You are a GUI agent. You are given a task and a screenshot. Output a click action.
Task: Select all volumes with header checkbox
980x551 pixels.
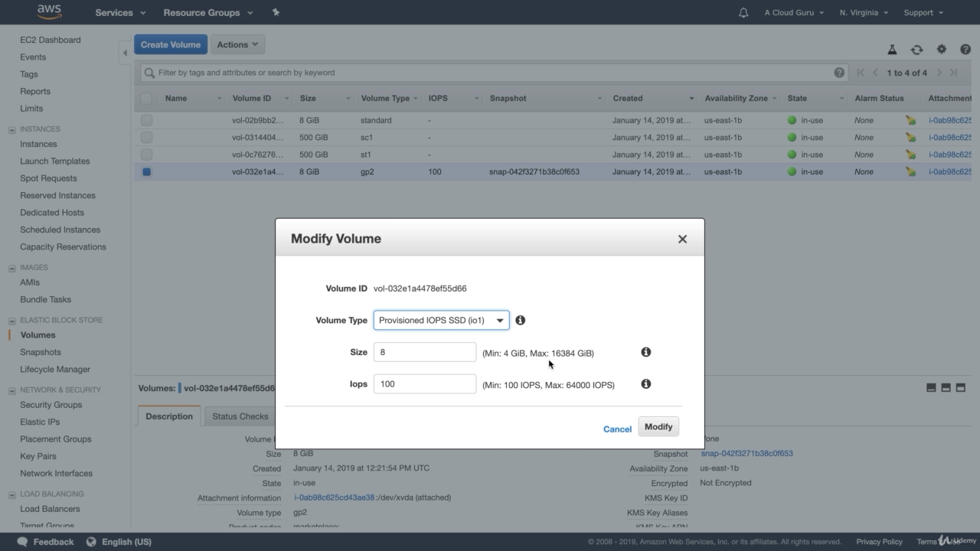click(x=146, y=98)
